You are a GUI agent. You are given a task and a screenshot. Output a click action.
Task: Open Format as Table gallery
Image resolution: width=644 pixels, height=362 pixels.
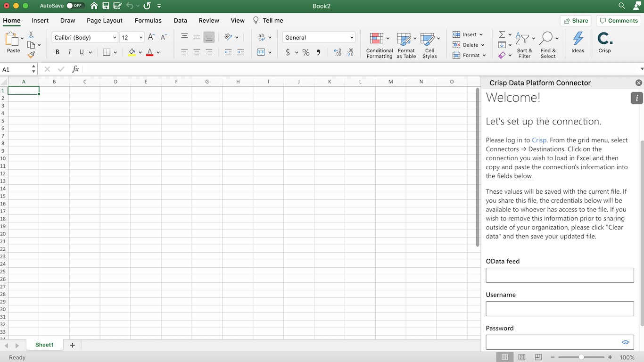click(x=406, y=45)
